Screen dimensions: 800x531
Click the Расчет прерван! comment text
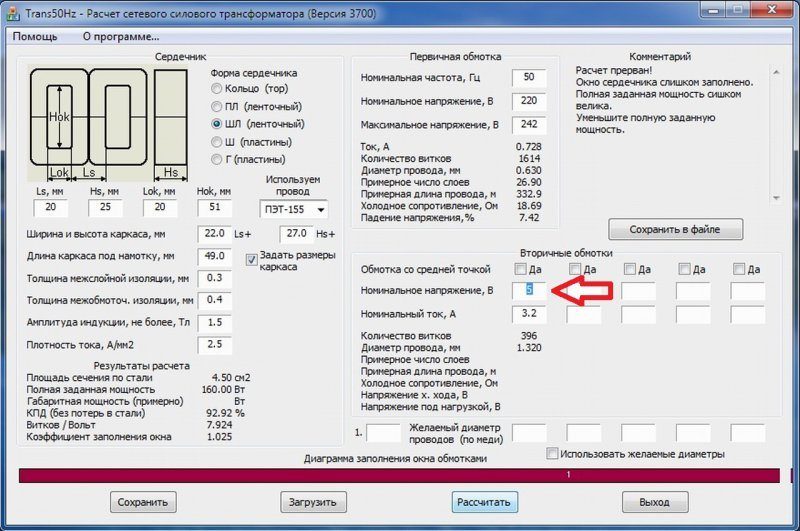[614, 70]
